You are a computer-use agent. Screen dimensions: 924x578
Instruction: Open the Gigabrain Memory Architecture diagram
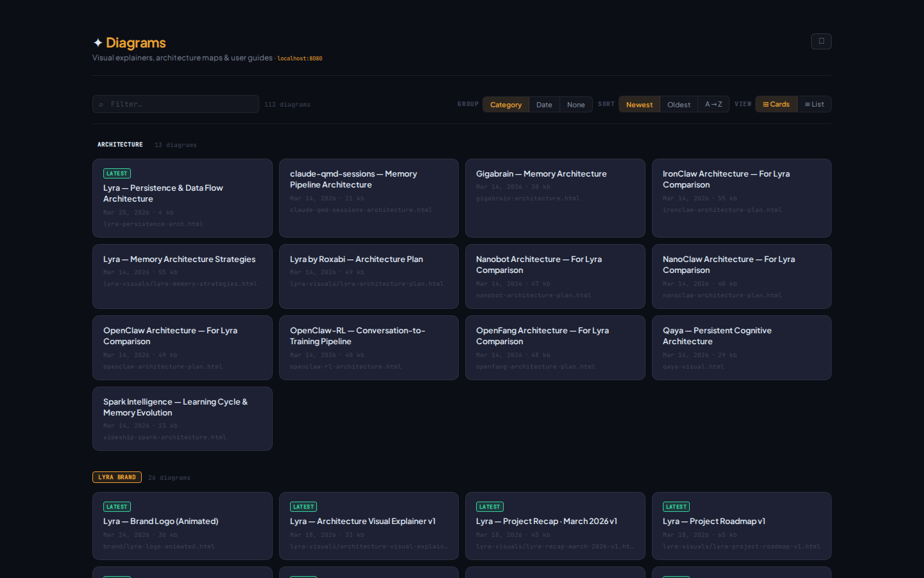tap(554, 198)
